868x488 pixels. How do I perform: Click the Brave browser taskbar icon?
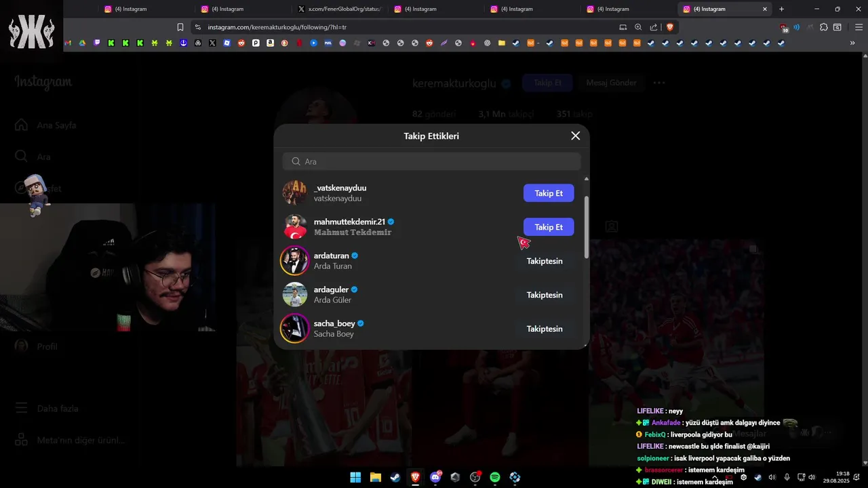pyautogui.click(x=415, y=477)
